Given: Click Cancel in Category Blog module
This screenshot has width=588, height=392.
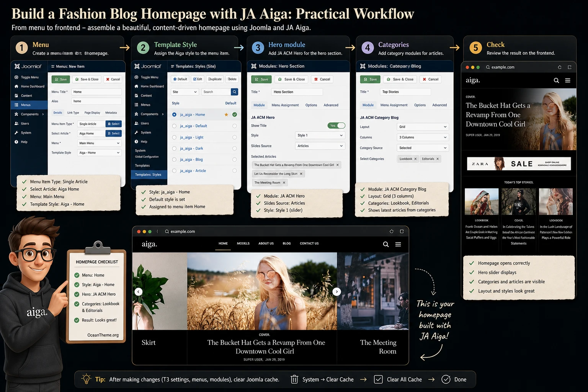Looking at the screenshot, I should pos(431,79).
